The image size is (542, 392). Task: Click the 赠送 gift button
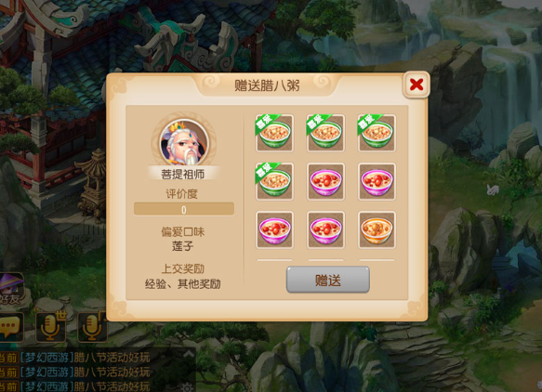[327, 280]
